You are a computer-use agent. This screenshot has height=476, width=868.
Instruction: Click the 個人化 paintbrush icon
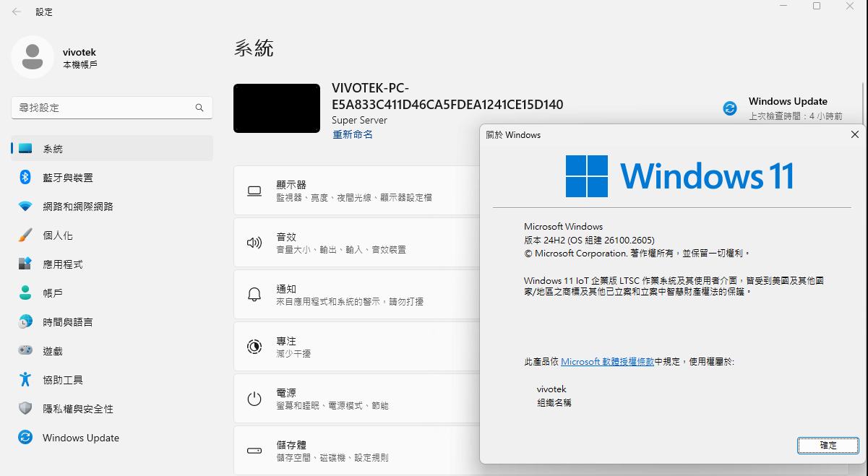[25, 235]
